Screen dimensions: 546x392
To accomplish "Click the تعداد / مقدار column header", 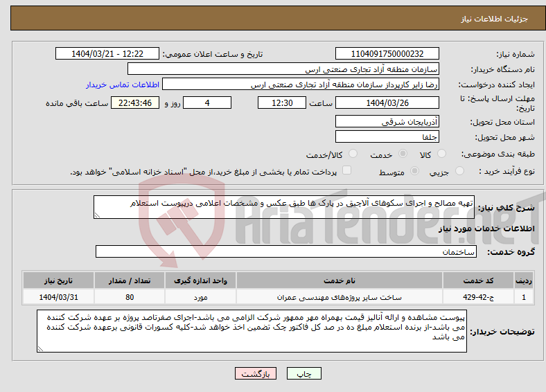I will click(x=130, y=280).
